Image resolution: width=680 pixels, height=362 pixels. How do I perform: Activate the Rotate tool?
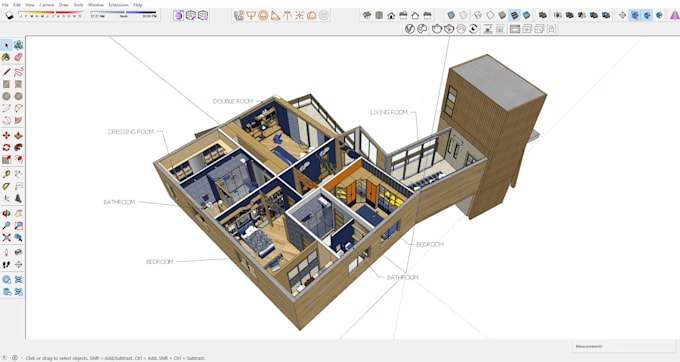(x=6, y=148)
